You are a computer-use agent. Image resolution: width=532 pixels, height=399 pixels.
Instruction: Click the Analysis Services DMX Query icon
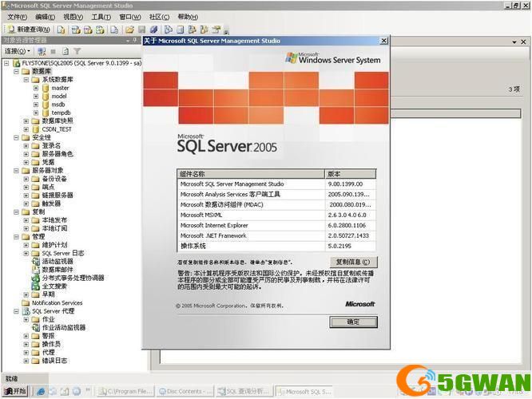pyautogui.click(x=88, y=30)
